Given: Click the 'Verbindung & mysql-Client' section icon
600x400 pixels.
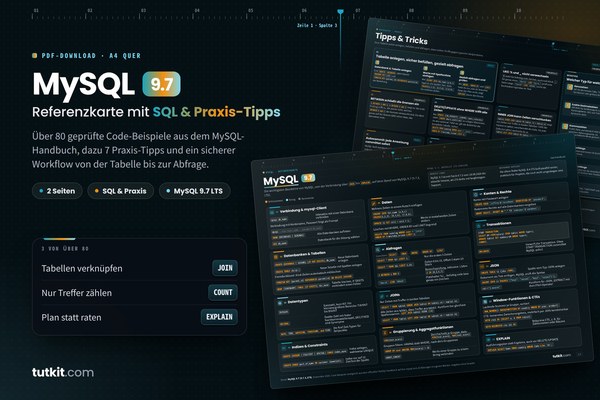Looking at the screenshot, I should [272, 212].
